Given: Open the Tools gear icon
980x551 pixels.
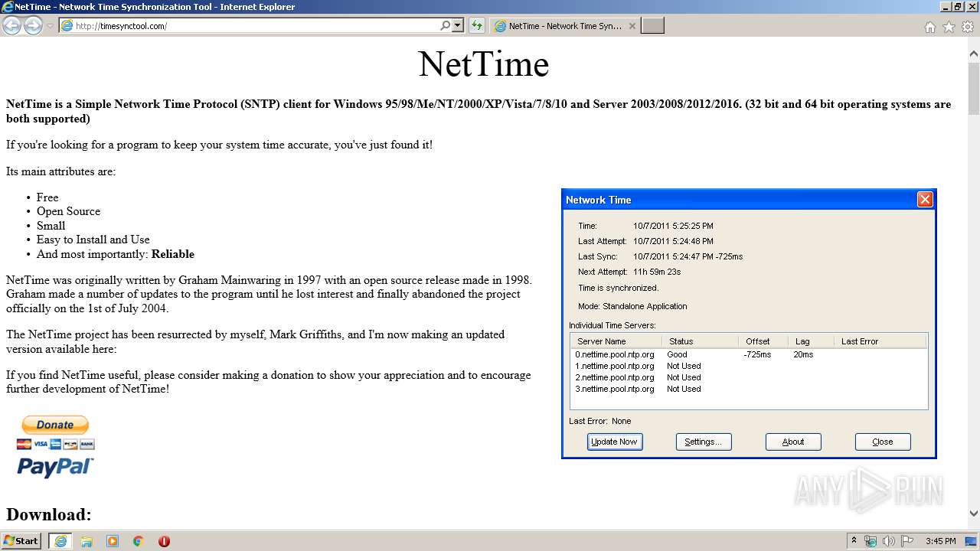Looking at the screenshot, I should (x=968, y=27).
